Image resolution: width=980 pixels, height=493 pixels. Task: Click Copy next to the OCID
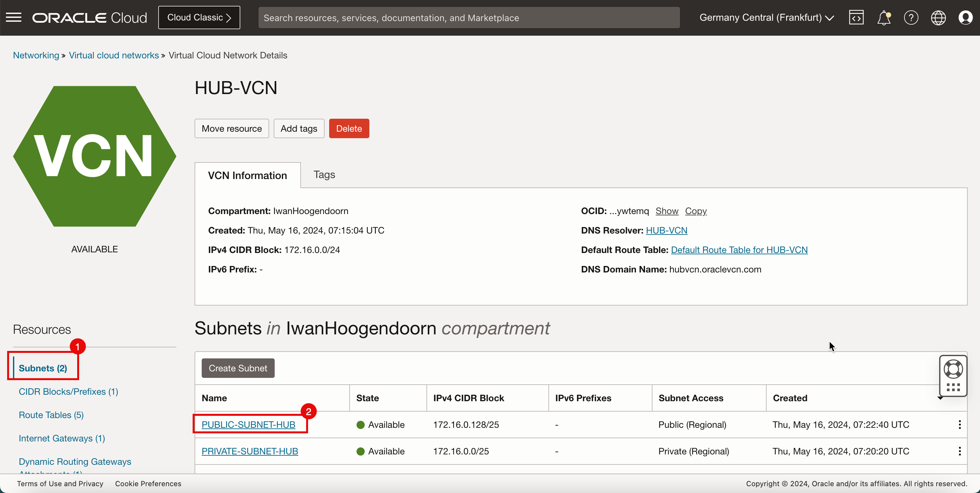[x=695, y=211]
